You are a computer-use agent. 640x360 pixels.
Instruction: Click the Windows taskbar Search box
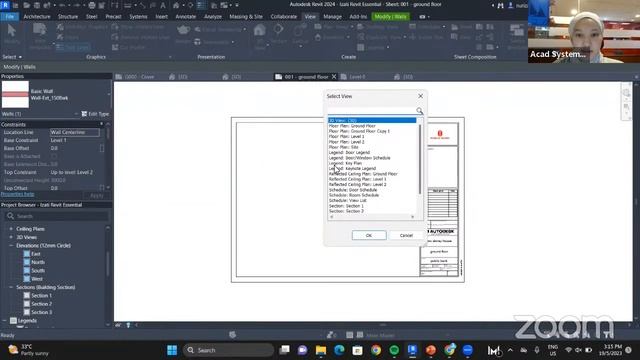(228, 350)
